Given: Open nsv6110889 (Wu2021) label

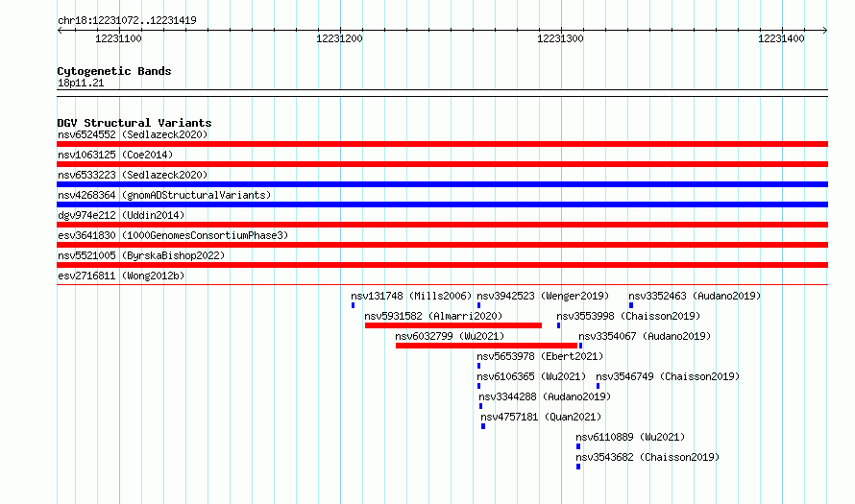Looking at the screenshot, I should coord(630,437).
